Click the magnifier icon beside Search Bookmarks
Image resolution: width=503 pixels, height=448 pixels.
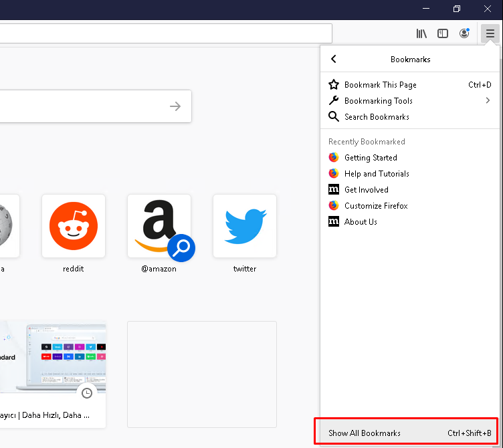[334, 117]
